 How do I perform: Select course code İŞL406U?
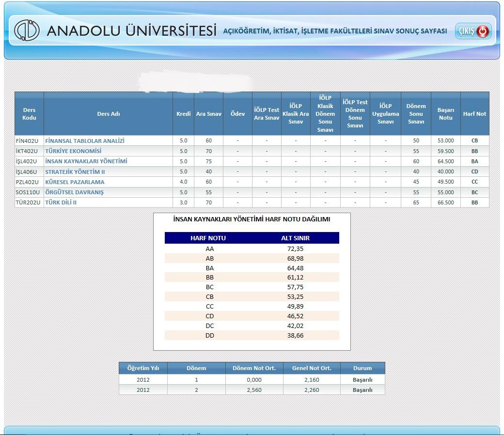click(26, 171)
